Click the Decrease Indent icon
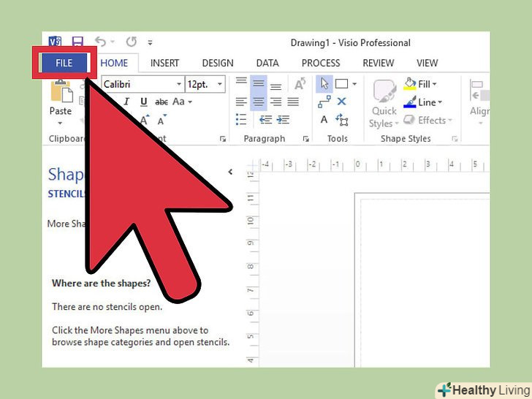Screen dimensions: 532x399 [x=265, y=119]
